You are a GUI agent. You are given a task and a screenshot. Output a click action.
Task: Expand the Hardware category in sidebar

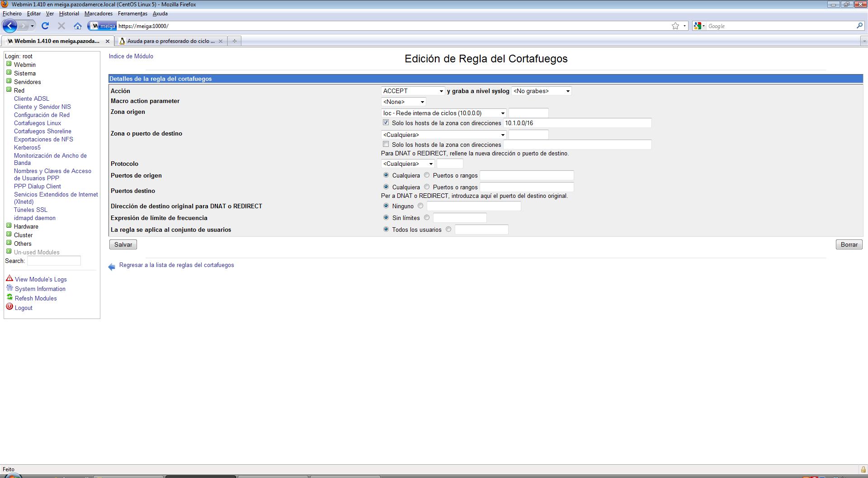click(x=9, y=226)
